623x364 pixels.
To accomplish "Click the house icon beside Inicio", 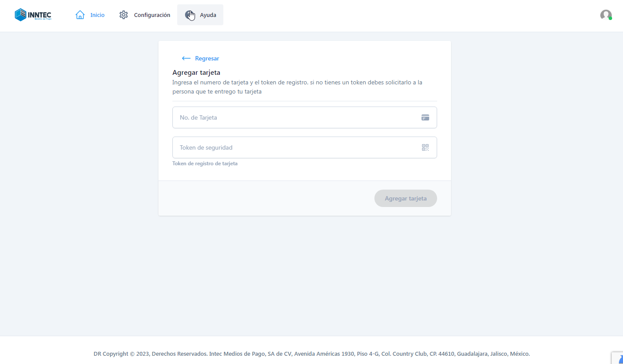I will coord(80,15).
